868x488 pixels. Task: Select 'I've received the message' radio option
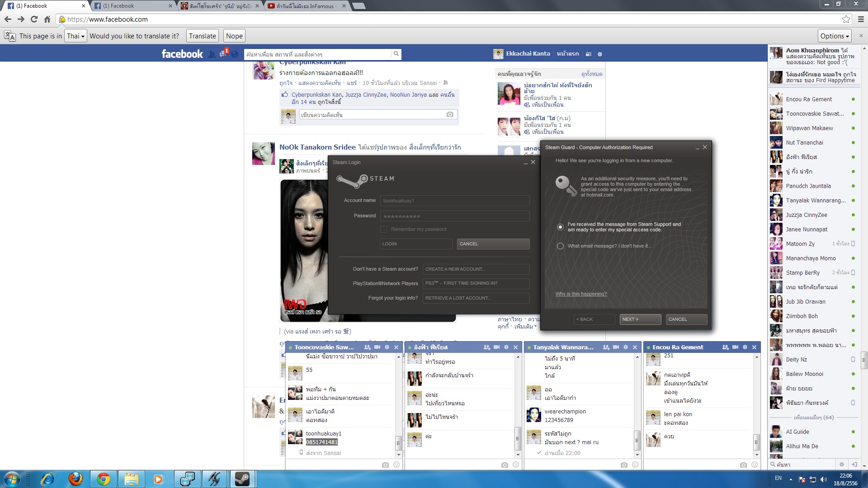560,227
